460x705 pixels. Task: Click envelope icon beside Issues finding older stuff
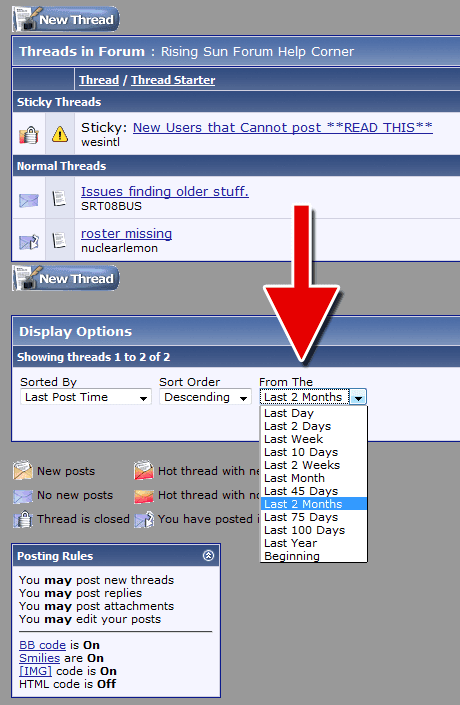(29, 200)
